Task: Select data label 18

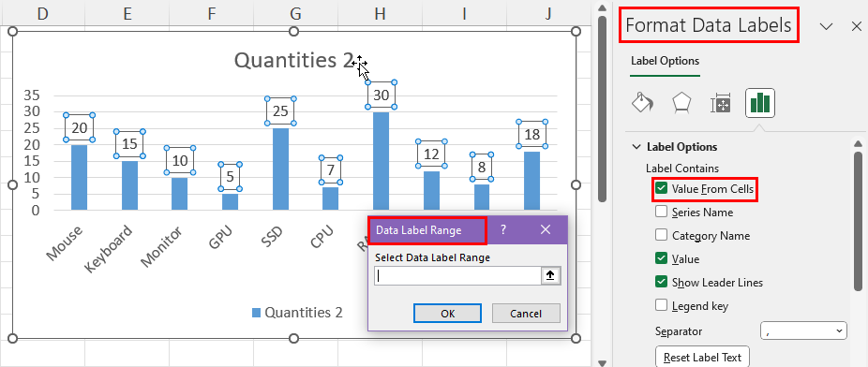Action: tap(532, 134)
